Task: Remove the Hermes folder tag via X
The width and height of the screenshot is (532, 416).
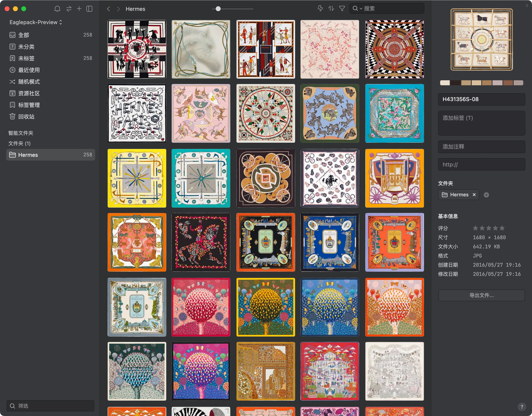Action: coord(474,195)
